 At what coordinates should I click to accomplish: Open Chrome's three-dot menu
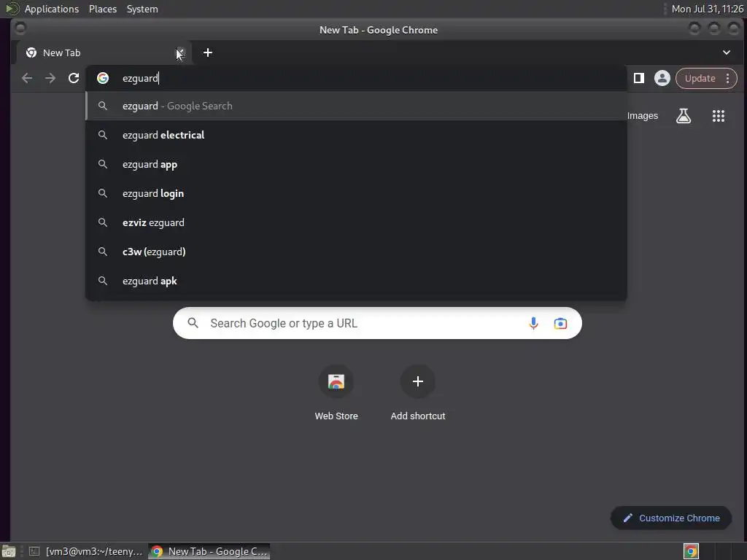click(727, 78)
